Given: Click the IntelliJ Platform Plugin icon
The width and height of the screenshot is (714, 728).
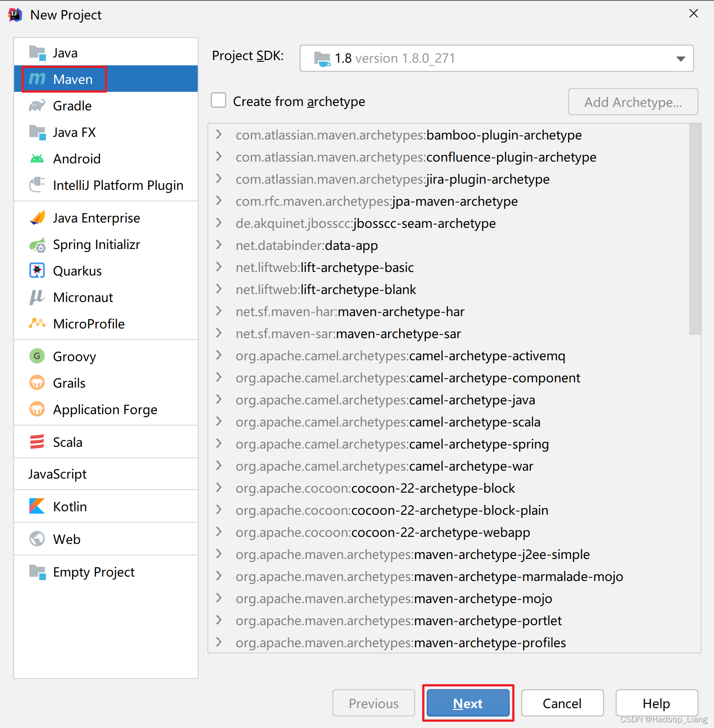Looking at the screenshot, I should click(37, 185).
